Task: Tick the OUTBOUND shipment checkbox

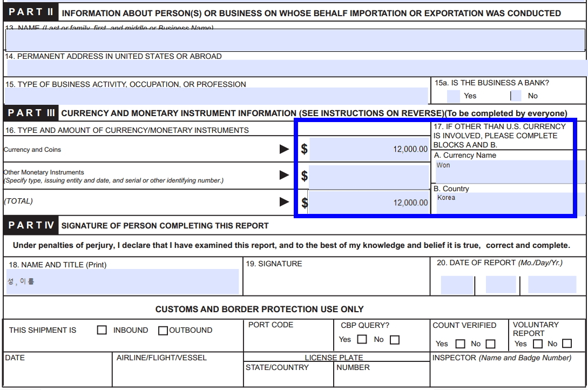Action: 163,331
